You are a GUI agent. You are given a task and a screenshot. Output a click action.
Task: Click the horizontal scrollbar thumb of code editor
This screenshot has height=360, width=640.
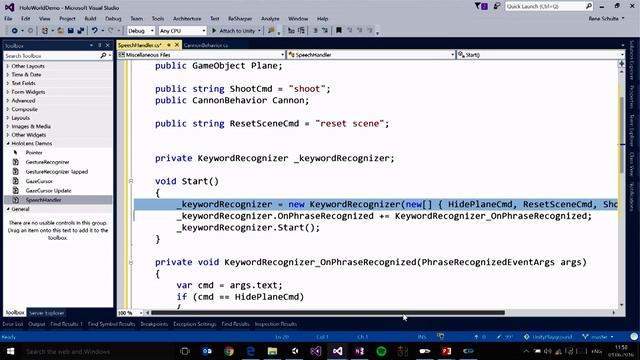tap(328, 313)
